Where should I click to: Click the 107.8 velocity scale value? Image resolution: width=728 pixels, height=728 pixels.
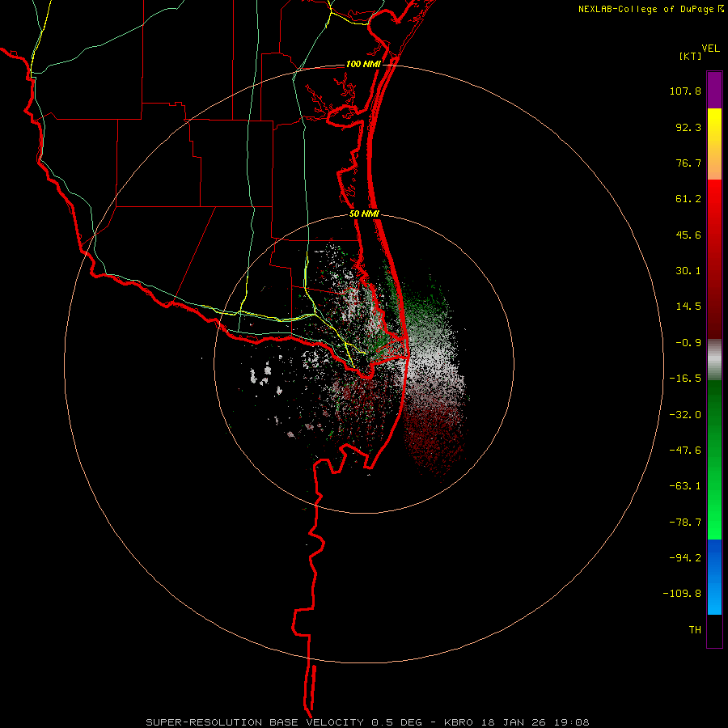click(x=685, y=91)
